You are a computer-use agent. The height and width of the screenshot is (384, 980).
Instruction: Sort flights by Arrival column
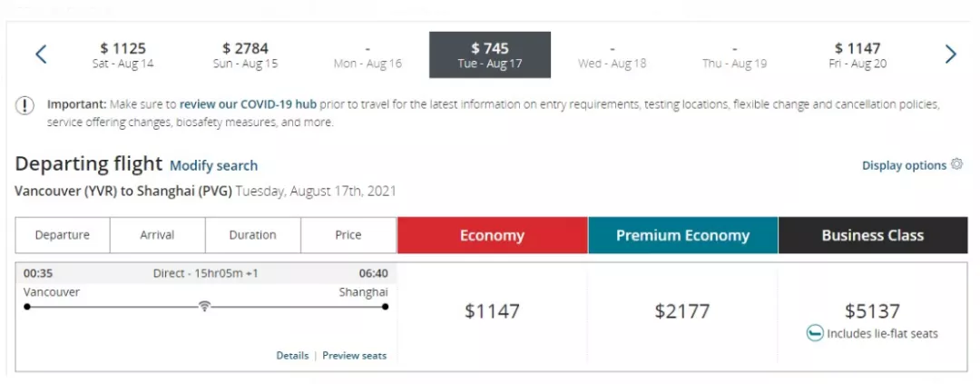(158, 235)
